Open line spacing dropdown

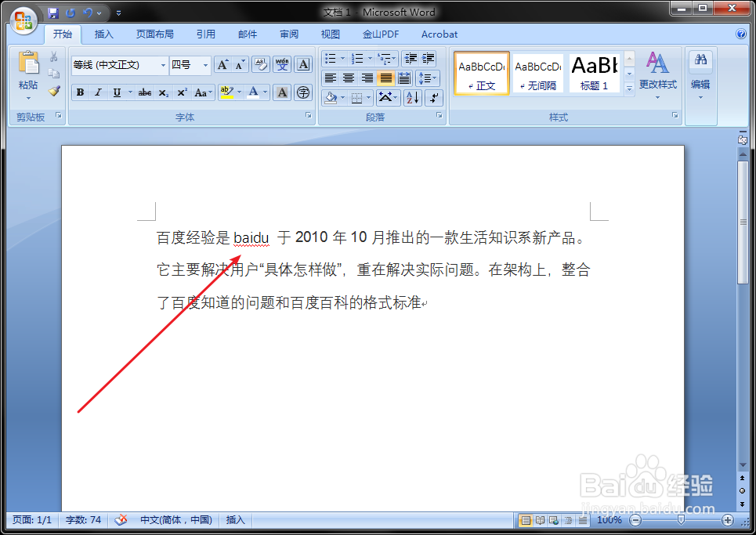coord(428,78)
